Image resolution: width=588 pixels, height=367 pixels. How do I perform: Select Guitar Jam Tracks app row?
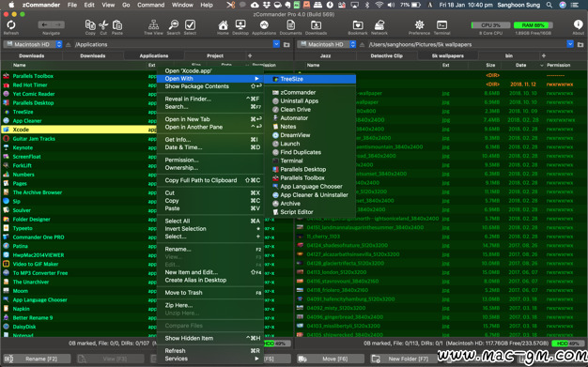tap(79, 139)
